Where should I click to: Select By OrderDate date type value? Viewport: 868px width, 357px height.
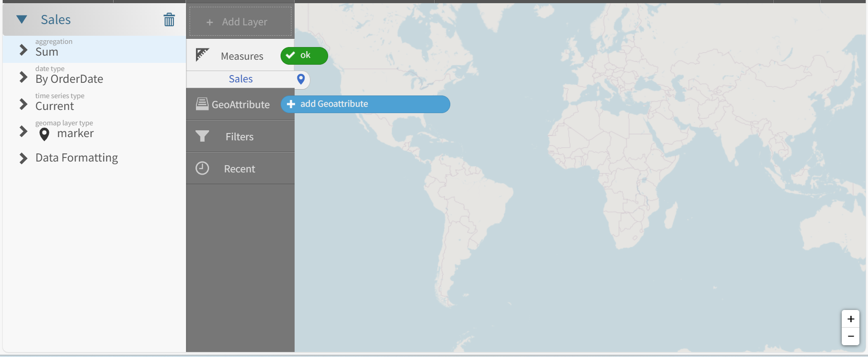point(69,79)
